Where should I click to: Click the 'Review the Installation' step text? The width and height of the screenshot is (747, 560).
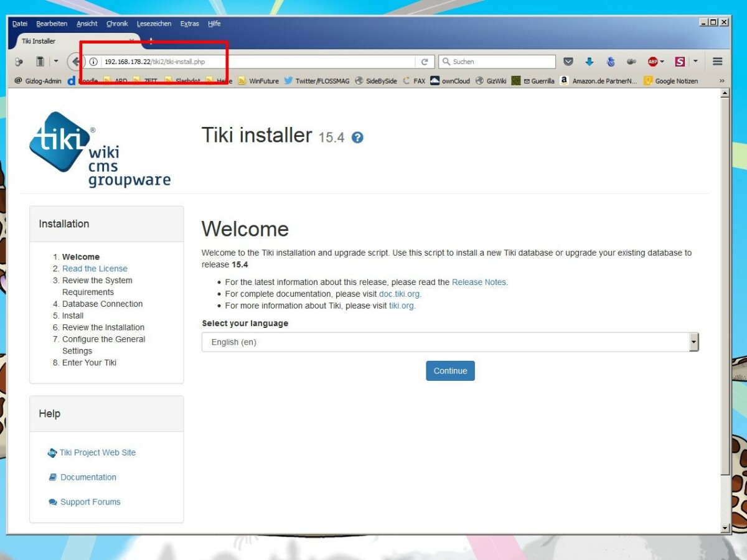point(103,327)
